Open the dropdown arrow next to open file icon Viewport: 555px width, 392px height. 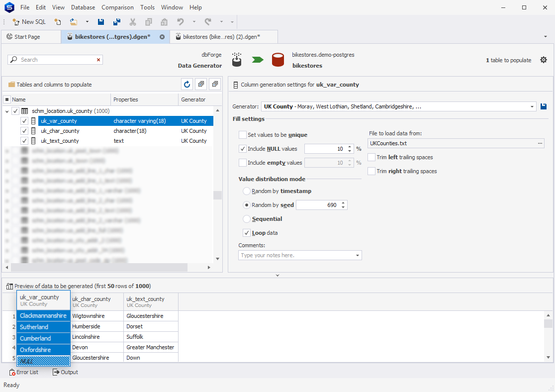pos(87,22)
